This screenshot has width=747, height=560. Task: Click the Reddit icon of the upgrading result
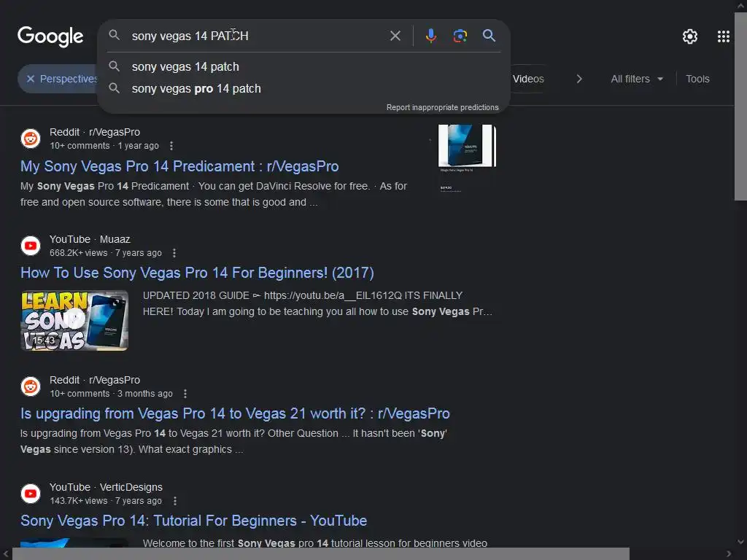tap(31, 386)
